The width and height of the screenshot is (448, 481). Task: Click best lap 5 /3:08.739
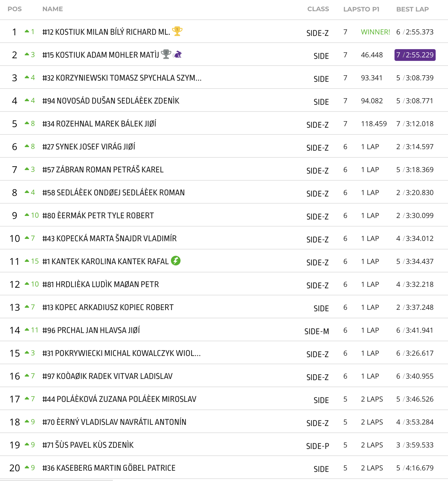(415, 78)
